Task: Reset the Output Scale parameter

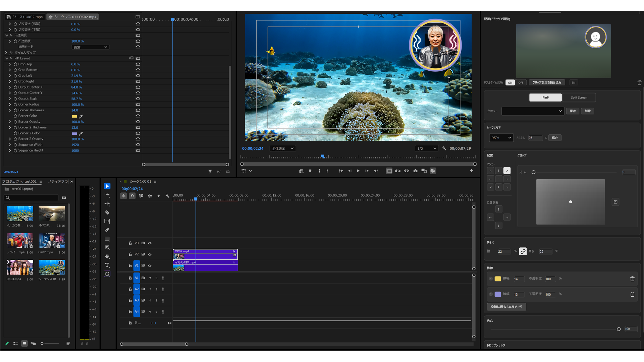Action: [138, 99]
